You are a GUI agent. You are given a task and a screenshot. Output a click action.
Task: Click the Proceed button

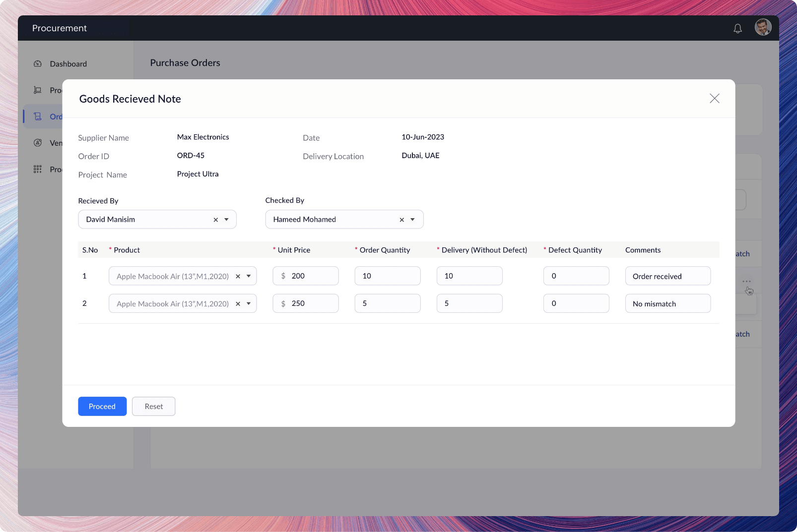point(102,406)
